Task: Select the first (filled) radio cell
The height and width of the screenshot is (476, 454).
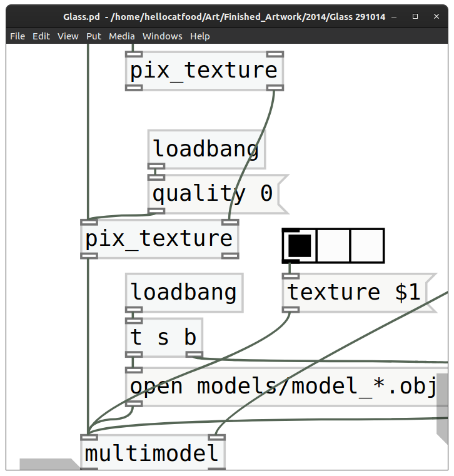Action: (x=300, y=246)
